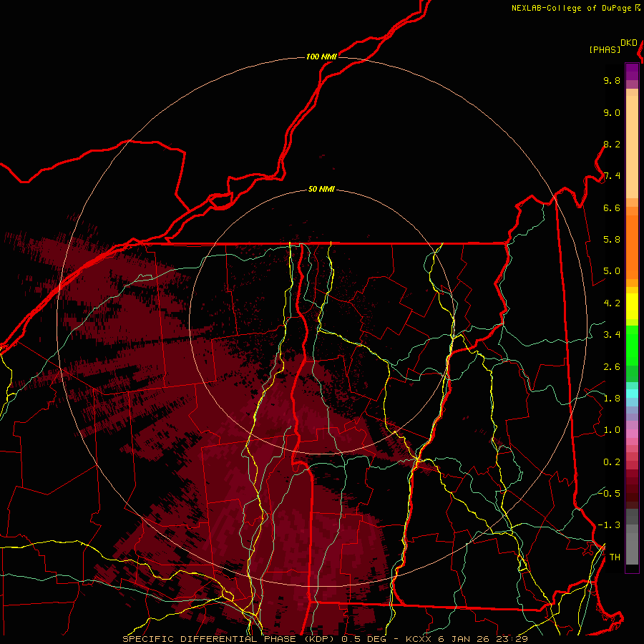The image size is (644, 644).
Task: Click the cyan band of the color scale
Action: [632, 394]
